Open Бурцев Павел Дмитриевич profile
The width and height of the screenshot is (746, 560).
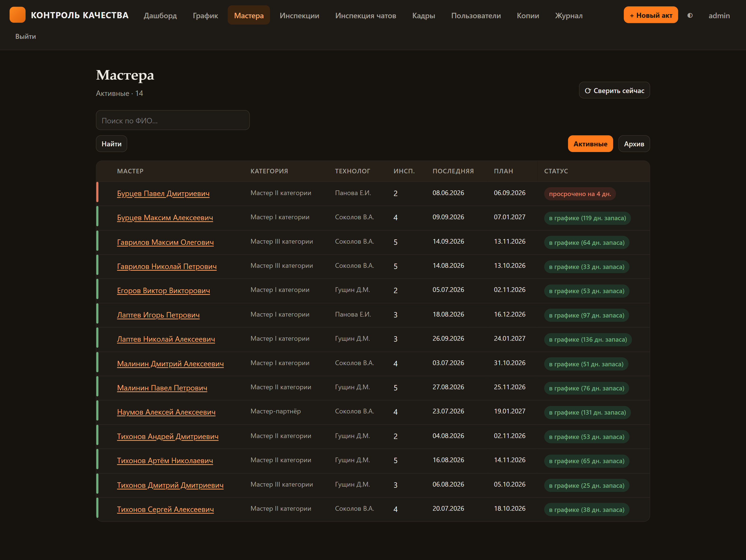pos(163,193)
